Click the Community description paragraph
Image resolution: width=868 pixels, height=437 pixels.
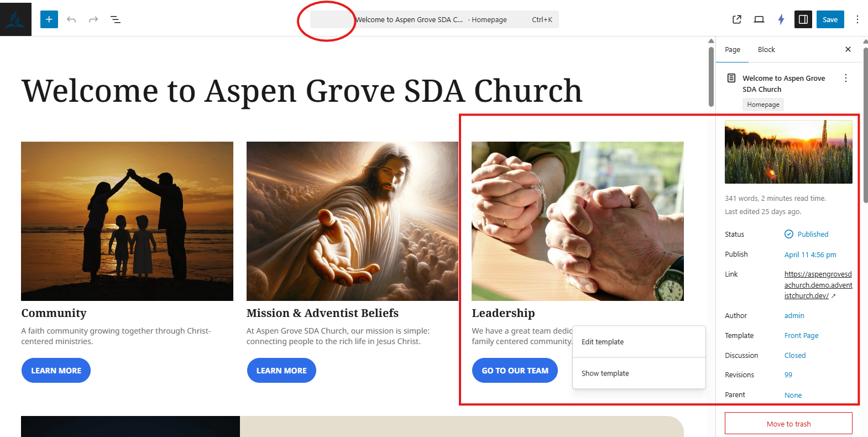point(116,336)
